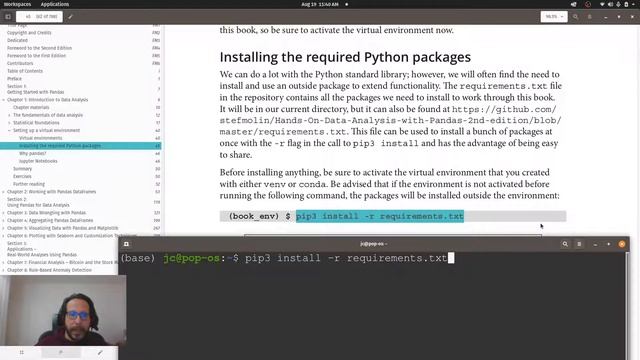This screenshot has height=360, width=640.
Task: Open the terminal hamburger menu
Action: tap(579, 244)
